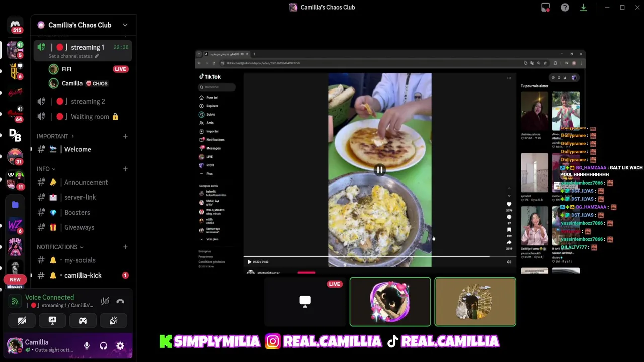Go to next TikTok video down arrow
Viewport: 644px width, 362px height.
(x=509, y=196)
